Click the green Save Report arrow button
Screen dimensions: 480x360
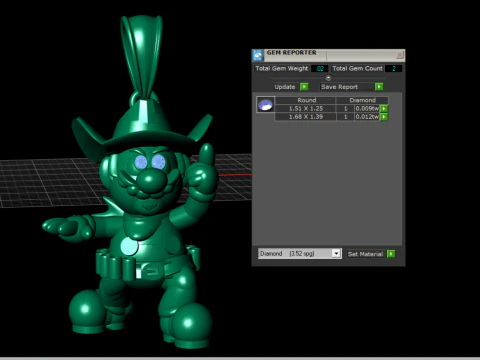[x=379, y=87]
